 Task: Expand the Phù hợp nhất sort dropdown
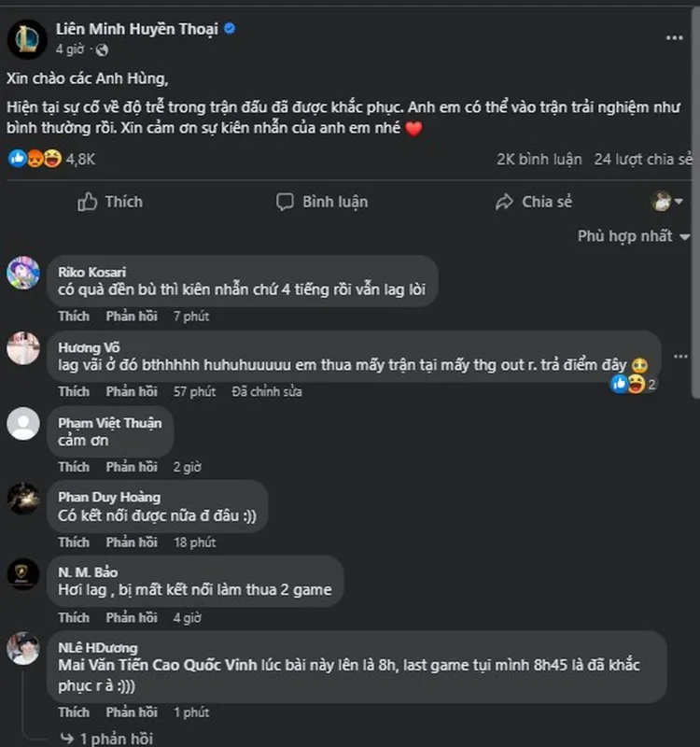[x=634, y=236]
